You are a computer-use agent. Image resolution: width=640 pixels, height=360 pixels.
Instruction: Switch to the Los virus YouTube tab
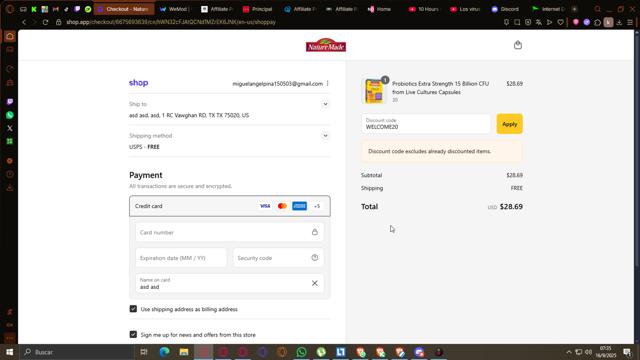pos(465,9)
